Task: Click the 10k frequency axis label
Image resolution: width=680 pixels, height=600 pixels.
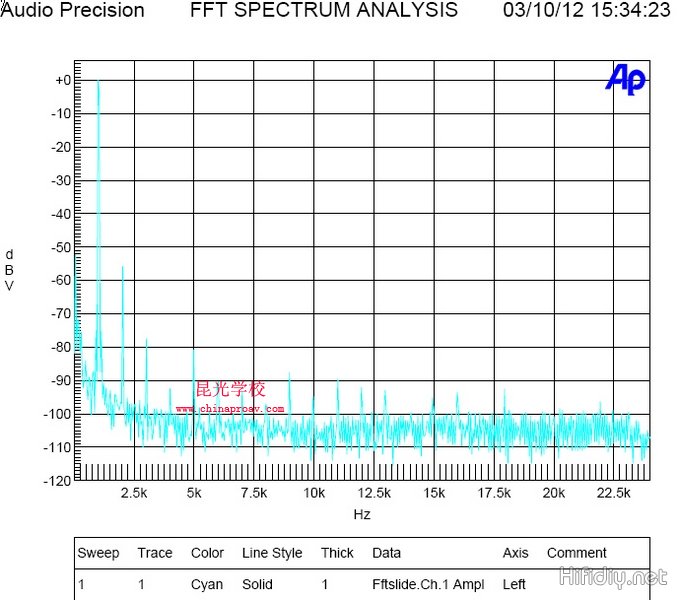Action: tap(314, 493)
